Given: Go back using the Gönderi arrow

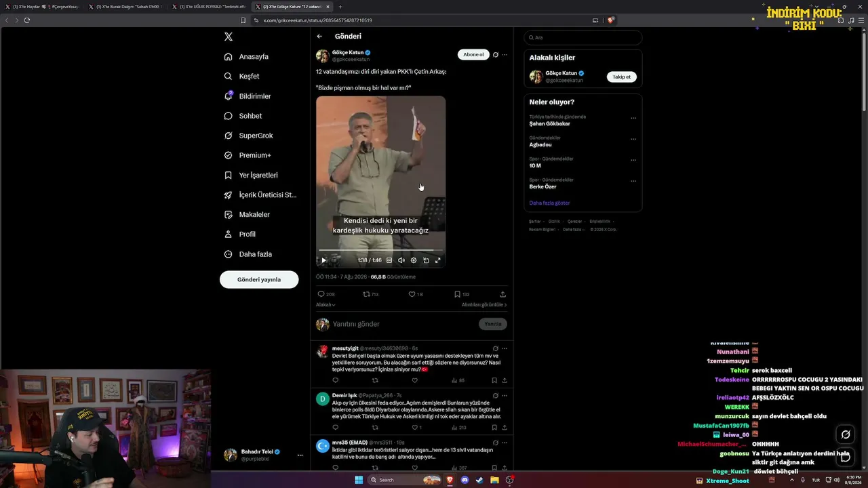Looking at the screenshot, I should coord(319,37).
